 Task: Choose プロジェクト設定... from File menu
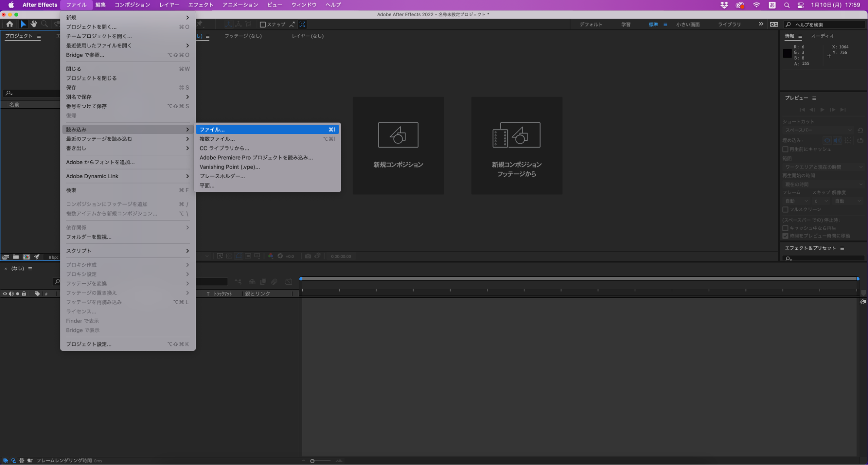(x=128, y=344)
